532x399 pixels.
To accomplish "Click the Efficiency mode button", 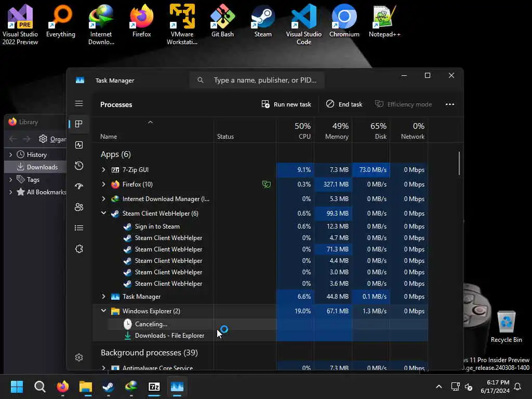I will pos(403,104).
